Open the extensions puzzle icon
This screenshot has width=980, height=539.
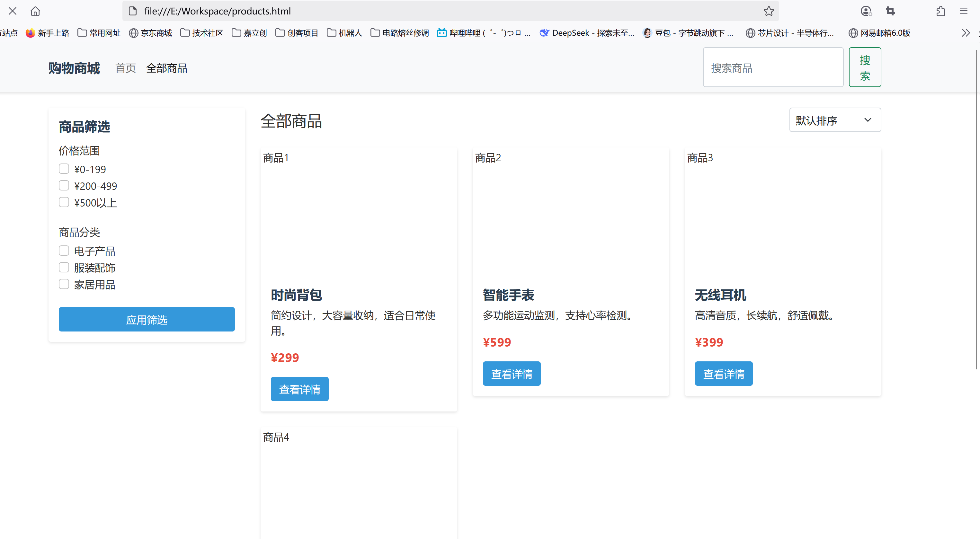click(940, 12)
